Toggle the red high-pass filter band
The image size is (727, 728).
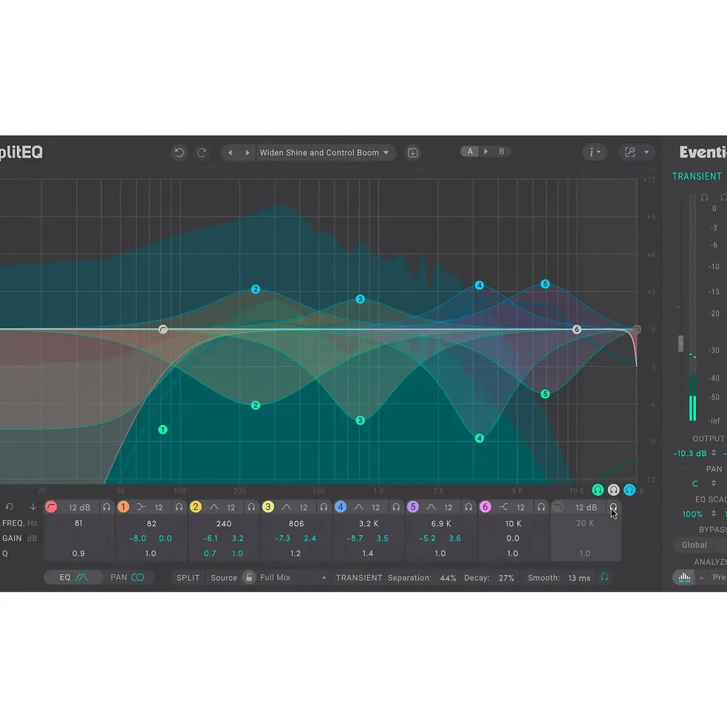click(x=51, y=507)
